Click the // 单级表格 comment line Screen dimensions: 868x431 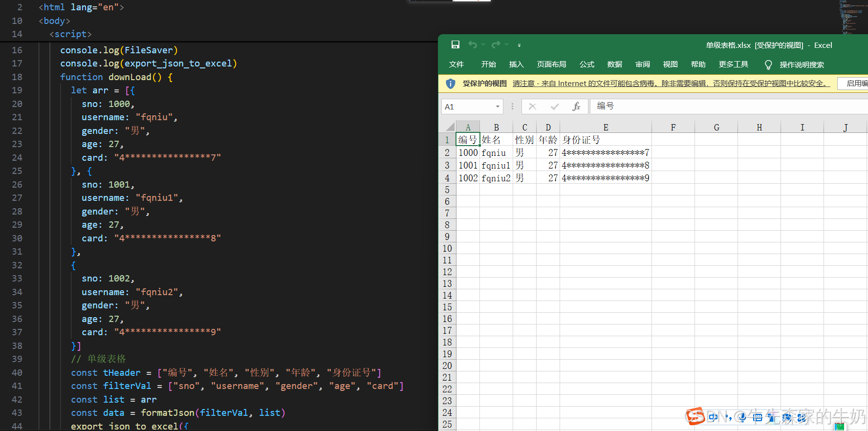pos(98,359)
